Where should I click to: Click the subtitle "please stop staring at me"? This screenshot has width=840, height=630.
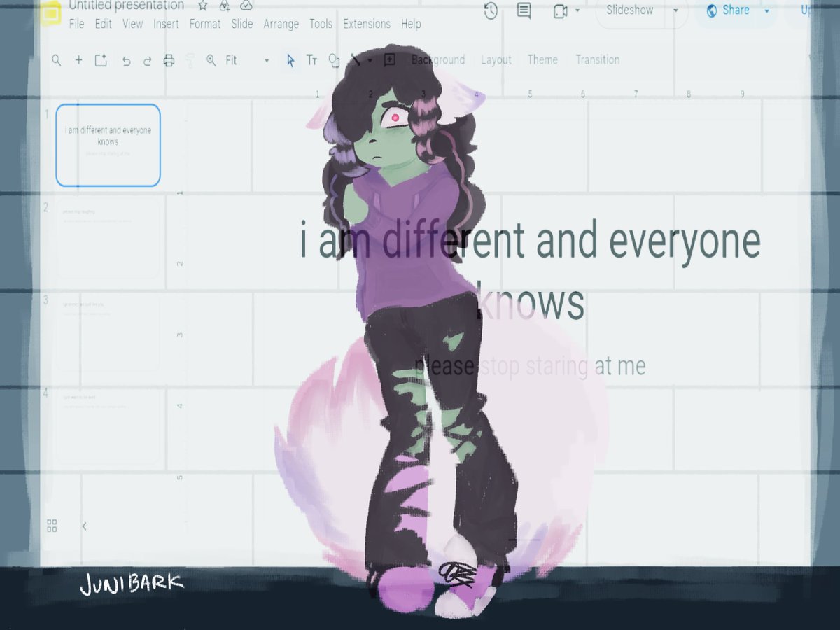530,366
